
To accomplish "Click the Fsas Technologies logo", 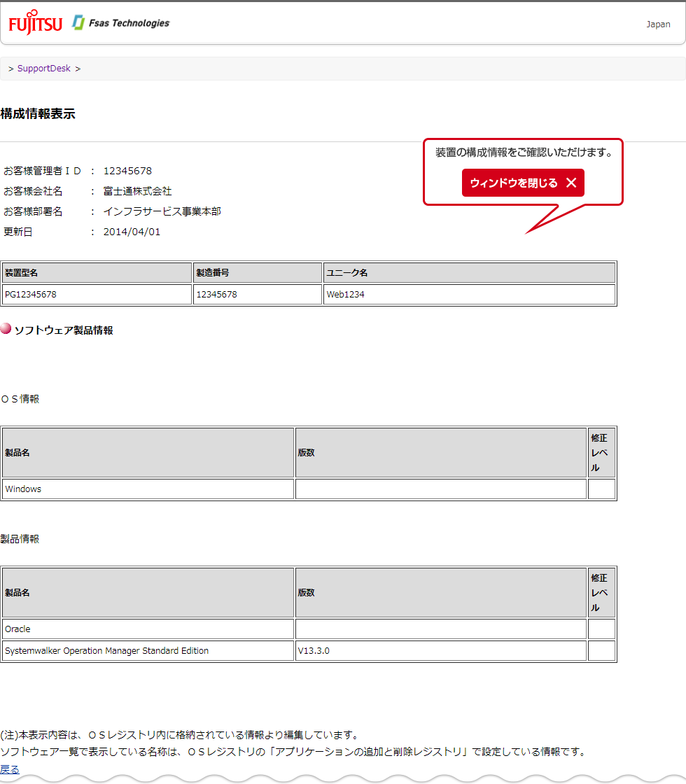I will [x=120, y=22].
